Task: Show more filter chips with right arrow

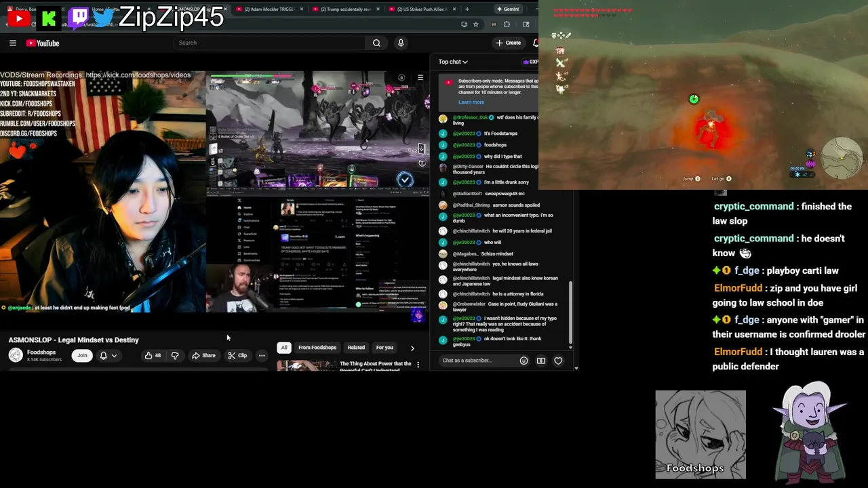Action: [x=412, y=348]
